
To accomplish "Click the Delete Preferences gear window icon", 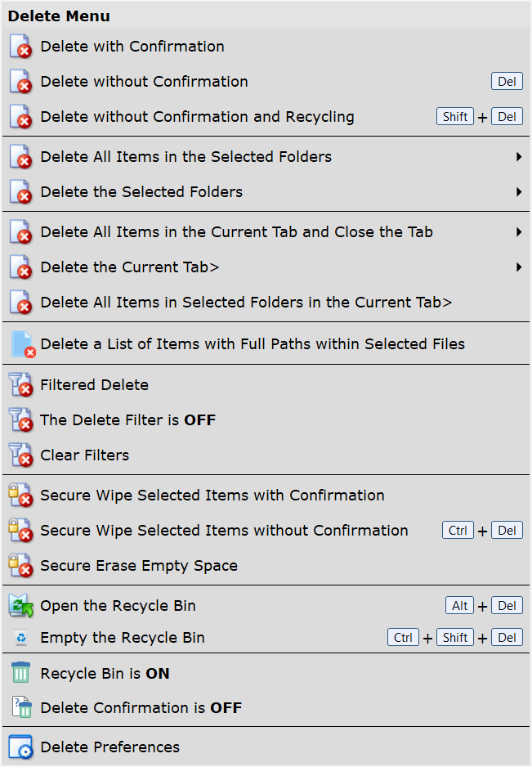I will click(x=21, y=747).
